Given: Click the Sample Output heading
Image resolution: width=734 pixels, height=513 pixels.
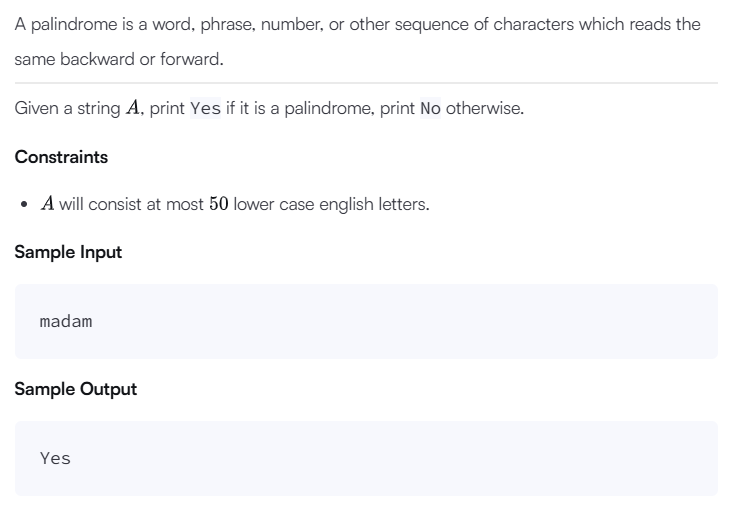Looking at the screenshot, I should point(76,389).
